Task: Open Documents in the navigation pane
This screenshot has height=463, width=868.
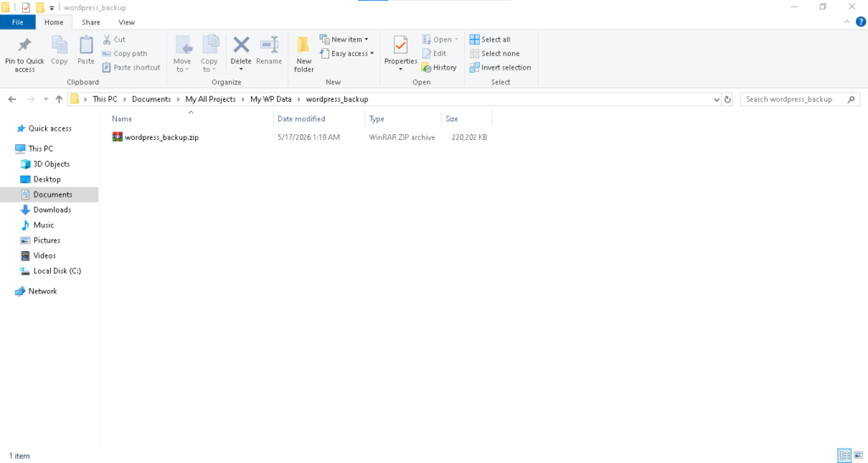Action: point(49,194)
